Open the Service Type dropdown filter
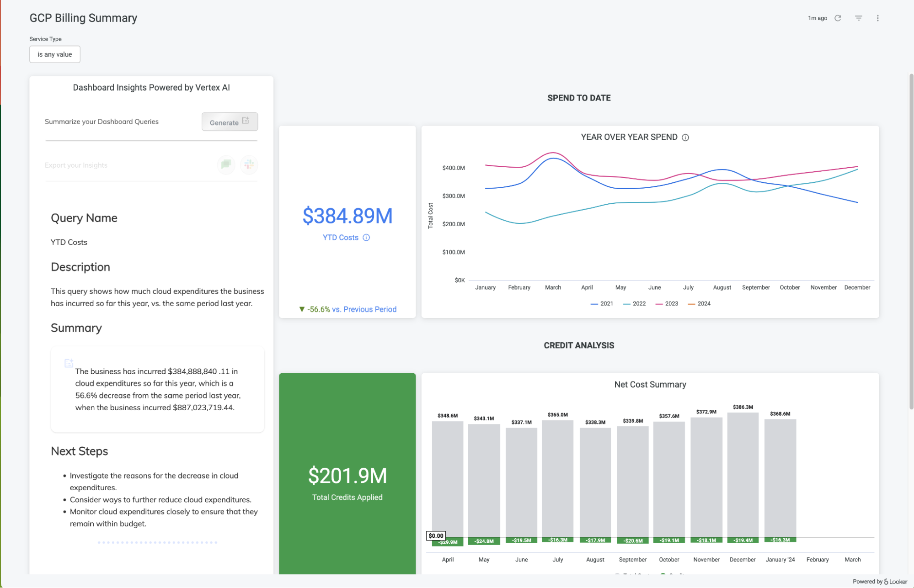914x588 pixels. (x=54, y=54)
